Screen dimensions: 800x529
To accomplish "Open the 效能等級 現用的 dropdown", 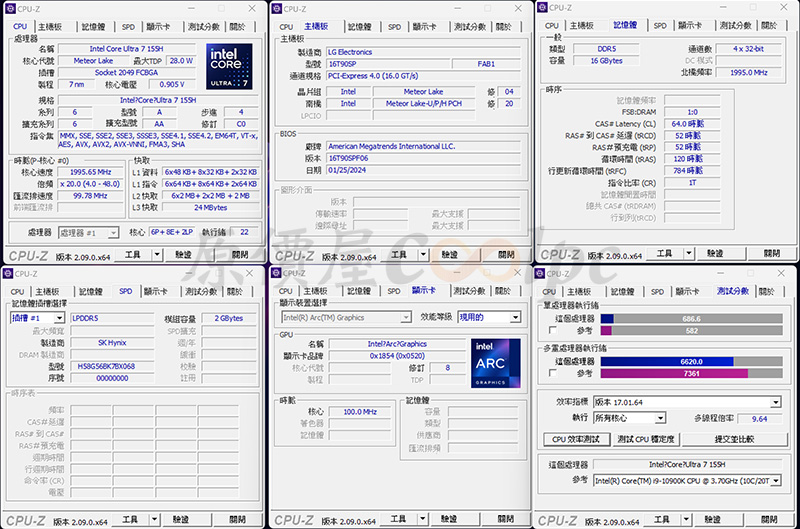I will click(x=489, y=317).
